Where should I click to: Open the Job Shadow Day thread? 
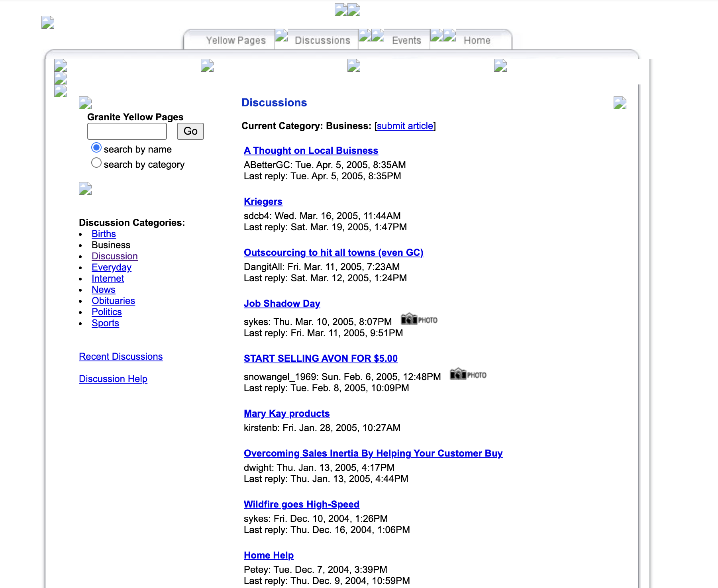point(282,304)
